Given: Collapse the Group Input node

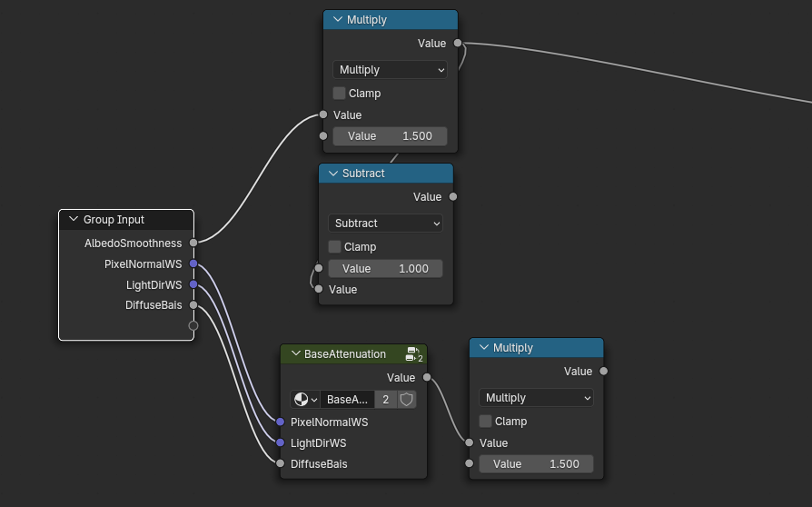Looking at the screenshot, I should click(74, 220).
